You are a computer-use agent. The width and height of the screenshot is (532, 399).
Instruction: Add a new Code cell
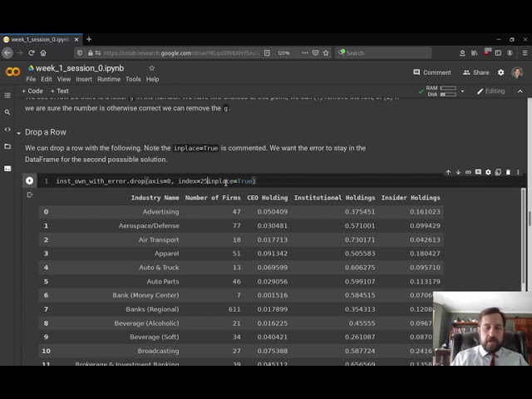[32, 91]
